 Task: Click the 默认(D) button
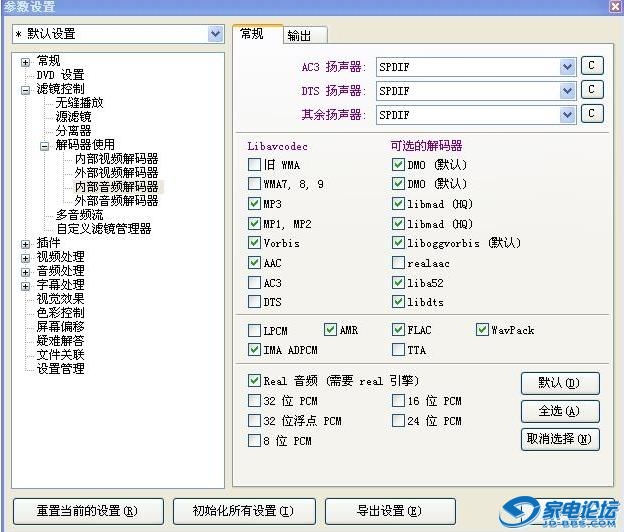coord(560,383)
